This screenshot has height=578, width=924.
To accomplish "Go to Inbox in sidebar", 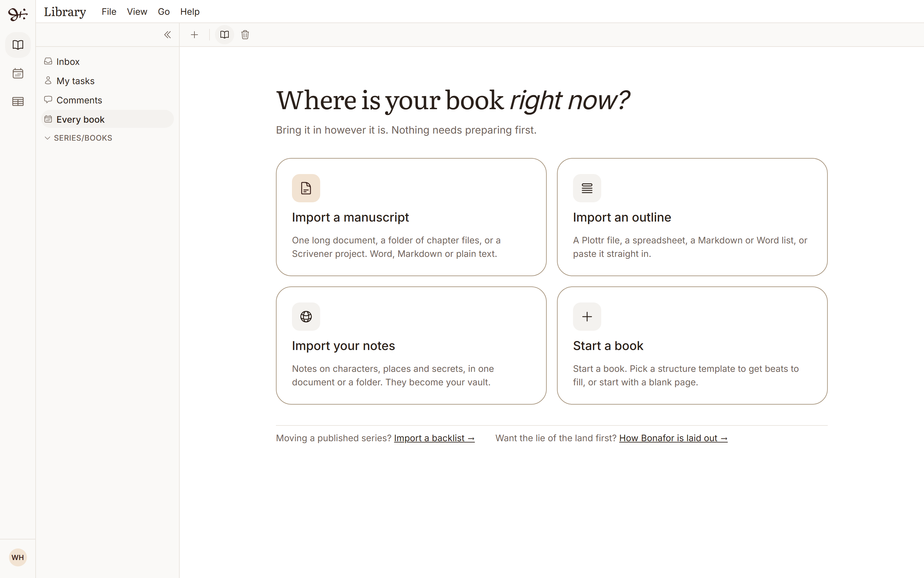I will [x=107, y=62].
